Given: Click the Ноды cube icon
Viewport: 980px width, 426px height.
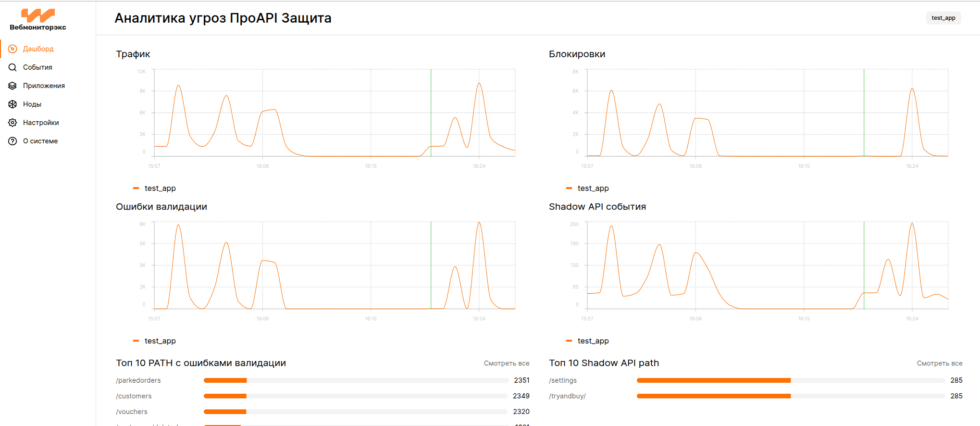Looking at the screenshot, I should [12, 104].
